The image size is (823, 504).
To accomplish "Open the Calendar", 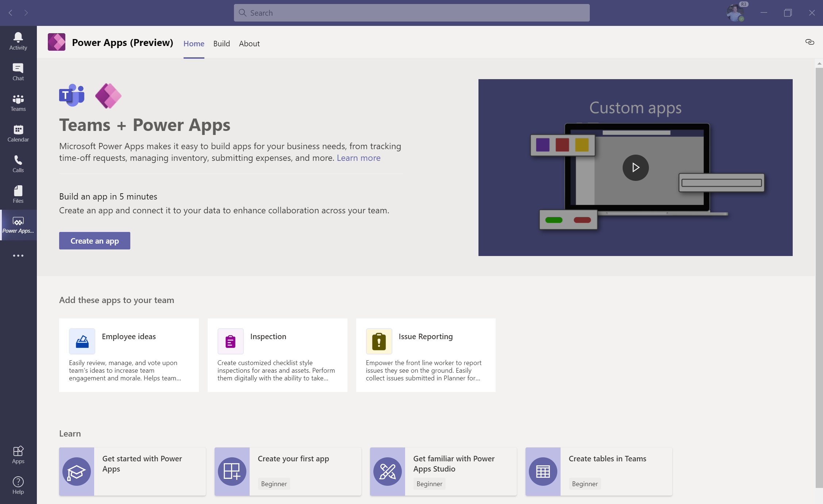I will [18, 133].
